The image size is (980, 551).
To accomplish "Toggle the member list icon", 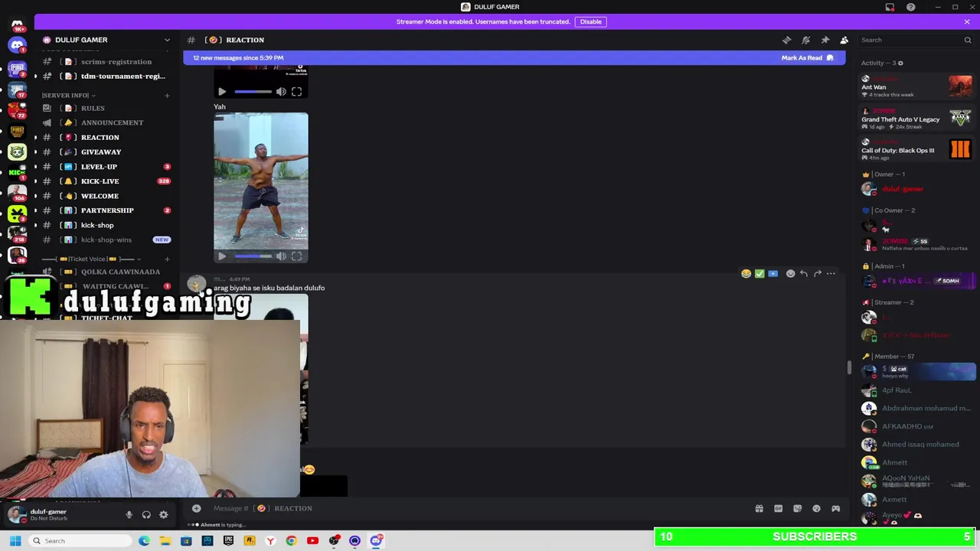I will point(844,40).
